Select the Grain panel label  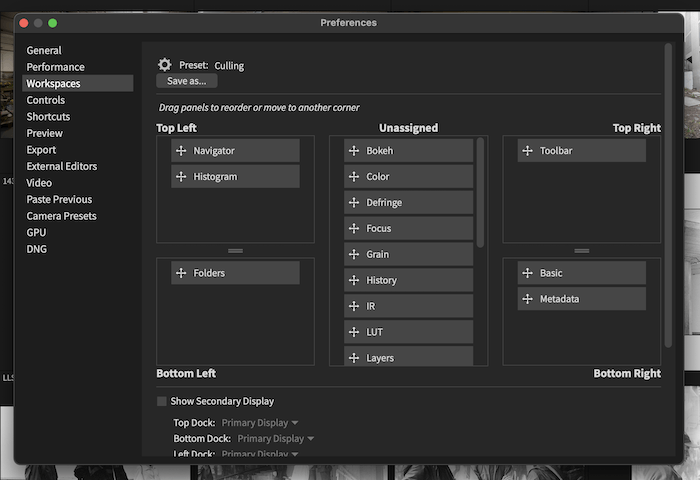coord(378,254)
